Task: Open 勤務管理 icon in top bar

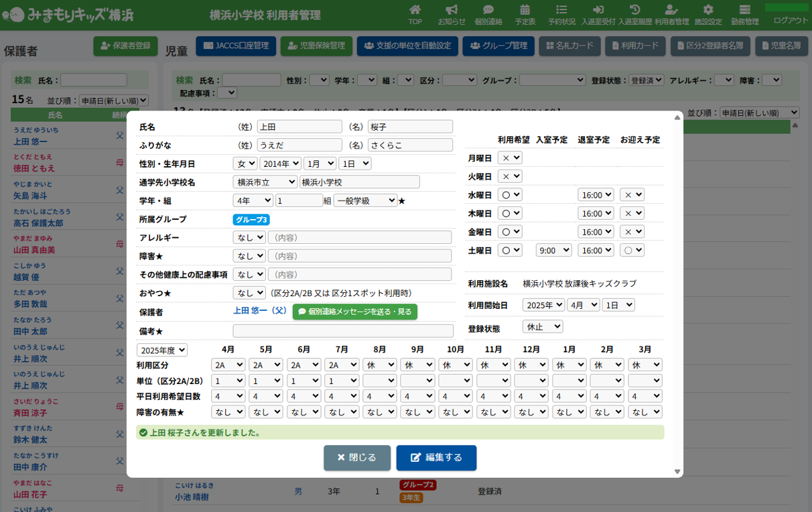Action: click(744, 10)
